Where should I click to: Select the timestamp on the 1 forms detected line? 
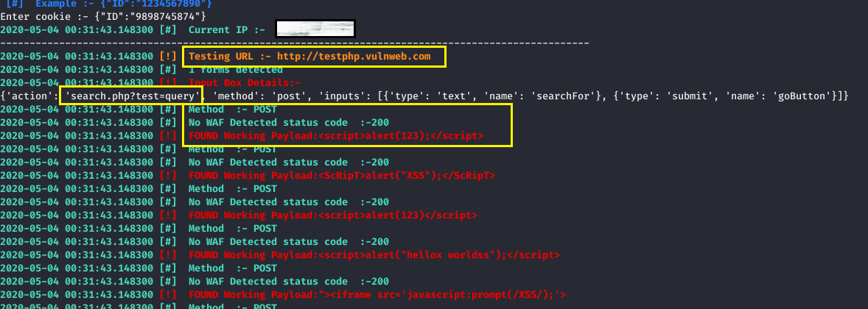coord(77,70)
